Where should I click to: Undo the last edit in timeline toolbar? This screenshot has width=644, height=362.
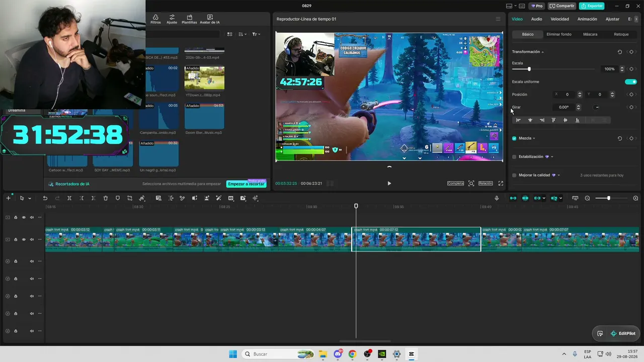(x=45, y=198)
